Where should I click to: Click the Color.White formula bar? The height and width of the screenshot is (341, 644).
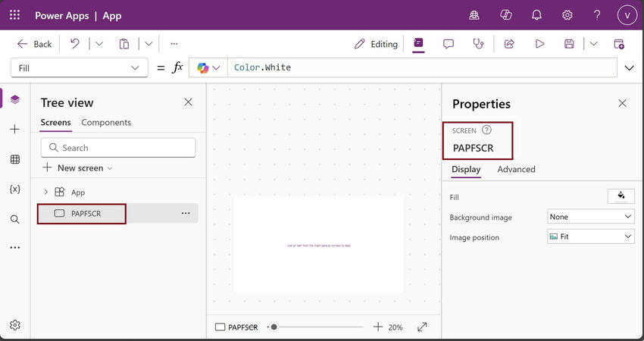point(422,67)
